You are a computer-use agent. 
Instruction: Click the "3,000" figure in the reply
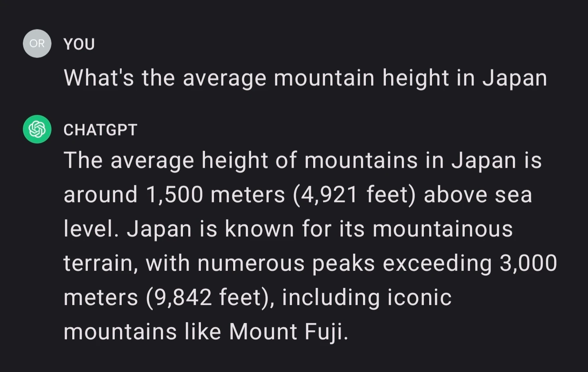click(x=528, y=263)
